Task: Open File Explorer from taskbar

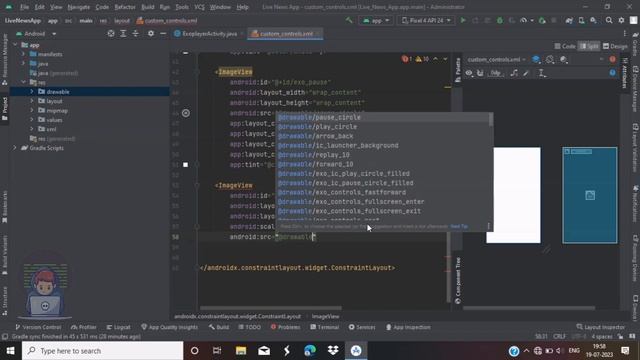Action: (241, 351)
